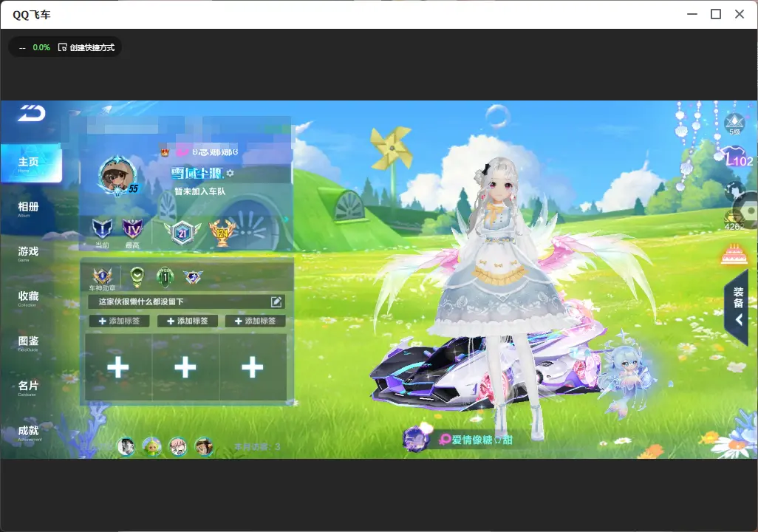The width and height of the screenshot is (758, 532).
Task: Go to the 图鉴 Field Guide tab
Action: 28,344
